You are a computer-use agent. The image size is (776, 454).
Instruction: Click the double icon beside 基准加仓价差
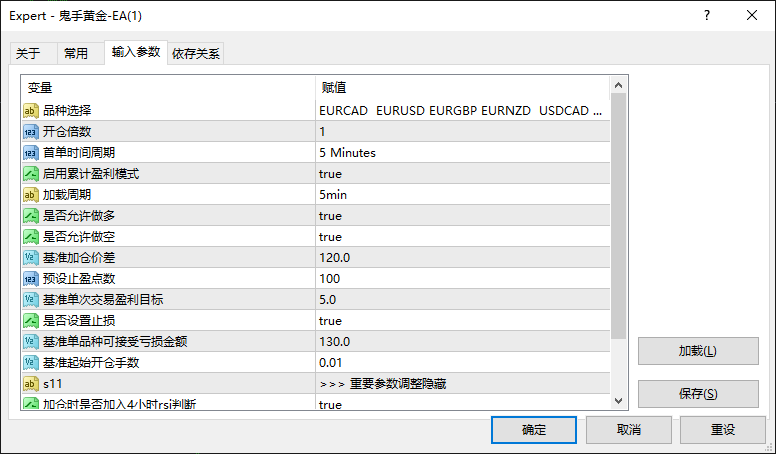31,257
